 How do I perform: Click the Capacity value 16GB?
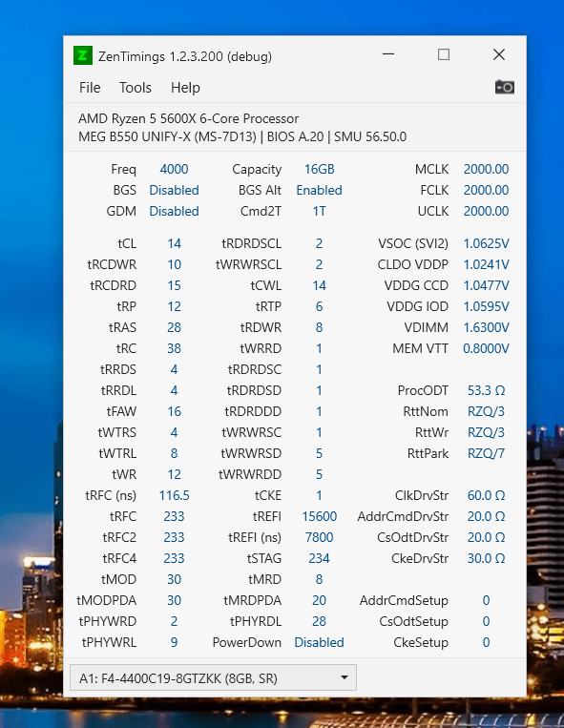point(319,169)
